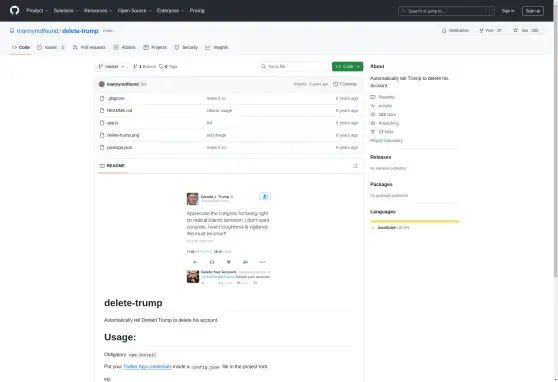Viewport: 558px width, 382px height.
Task: View the 0 Tags list
Action: point(168,67)
